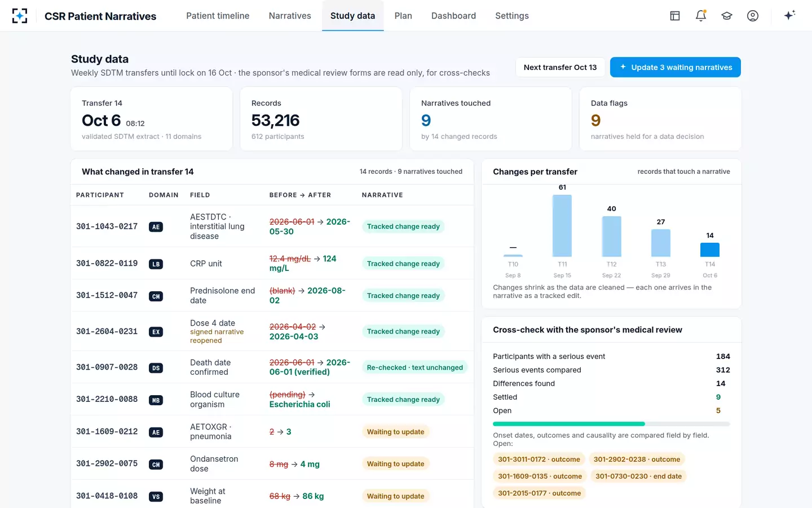Click Next transfer Oct 13 button
Viewport: 812px width, 508px height.
(560, 67)
